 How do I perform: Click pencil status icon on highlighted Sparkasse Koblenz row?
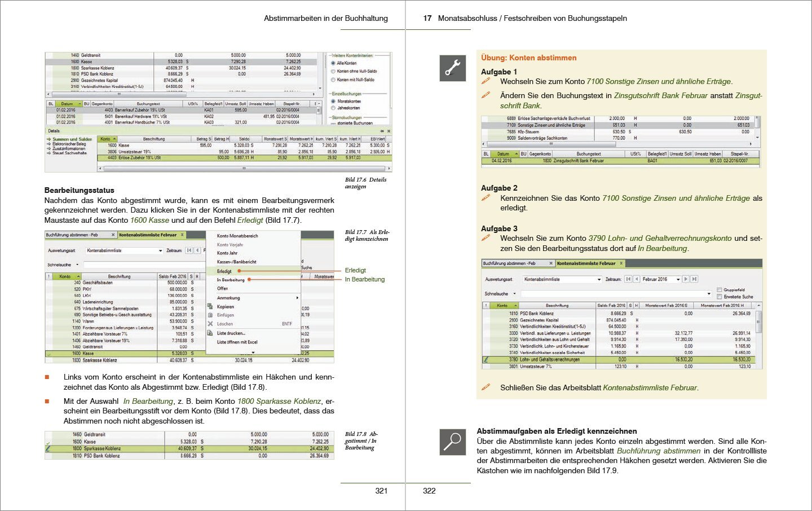(48, 448)
